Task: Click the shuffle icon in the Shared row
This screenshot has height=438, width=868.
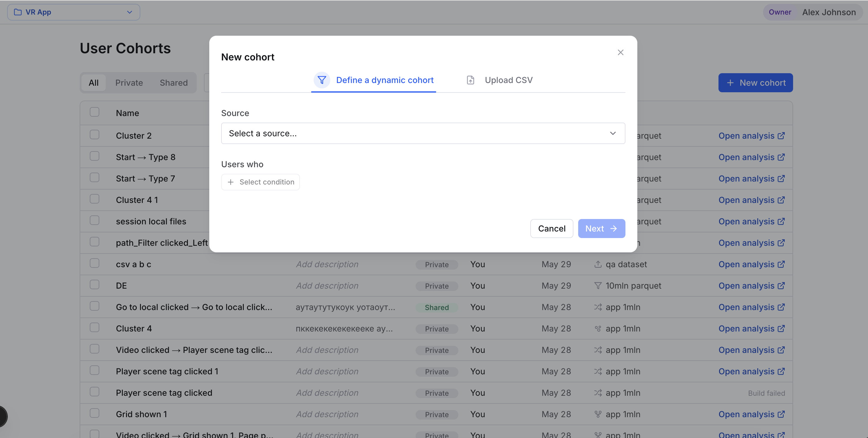Action: [x=598, y=307]
